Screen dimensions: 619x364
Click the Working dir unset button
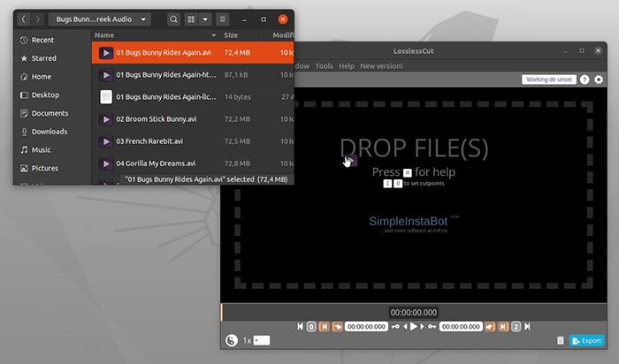tap(549, 80)
